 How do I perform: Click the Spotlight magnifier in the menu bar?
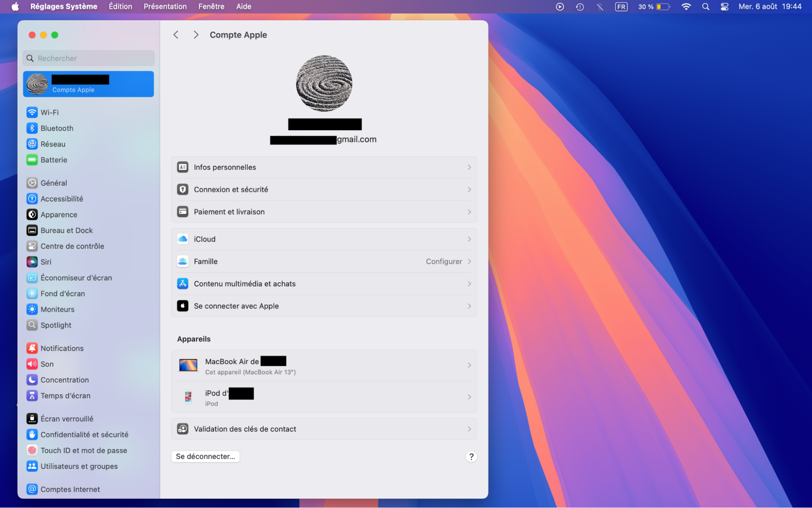705,7
